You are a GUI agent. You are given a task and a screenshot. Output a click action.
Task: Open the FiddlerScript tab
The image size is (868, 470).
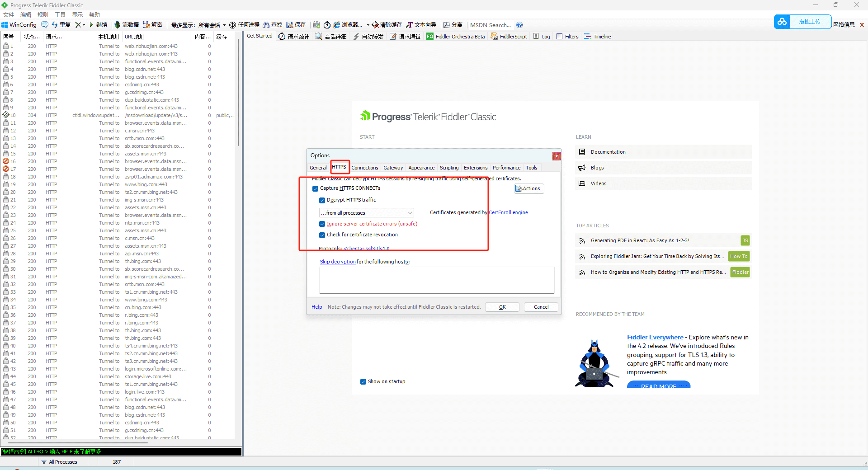click(509, 37)
